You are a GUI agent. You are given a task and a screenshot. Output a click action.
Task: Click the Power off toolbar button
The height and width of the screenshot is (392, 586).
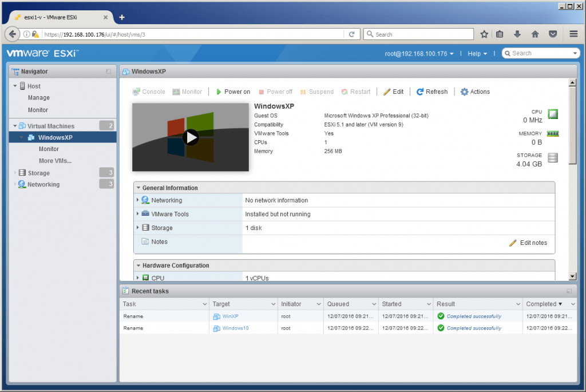(275, 92)
